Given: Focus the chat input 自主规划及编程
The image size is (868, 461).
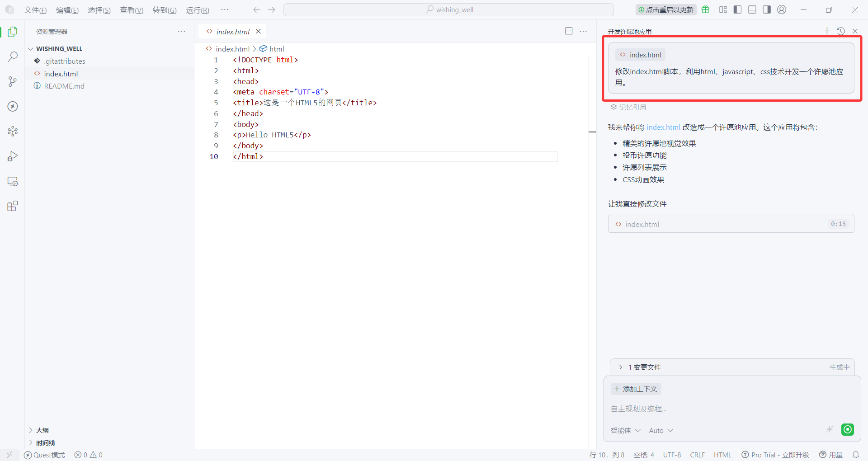Looking at the screenshot, I should (731, 409).
